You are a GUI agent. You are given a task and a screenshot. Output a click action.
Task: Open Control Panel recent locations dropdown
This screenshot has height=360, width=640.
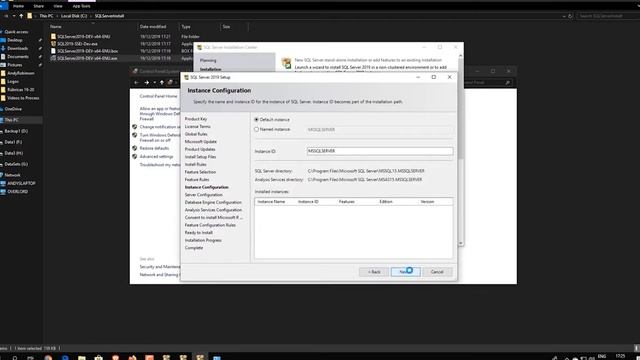coord(154,82)
